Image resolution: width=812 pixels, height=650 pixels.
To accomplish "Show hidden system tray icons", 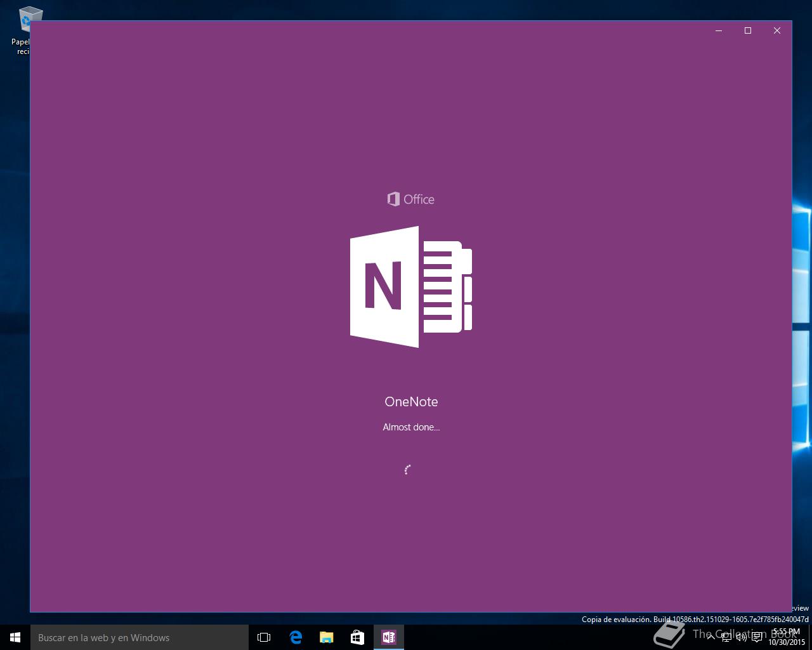I will tap(711, 637).
